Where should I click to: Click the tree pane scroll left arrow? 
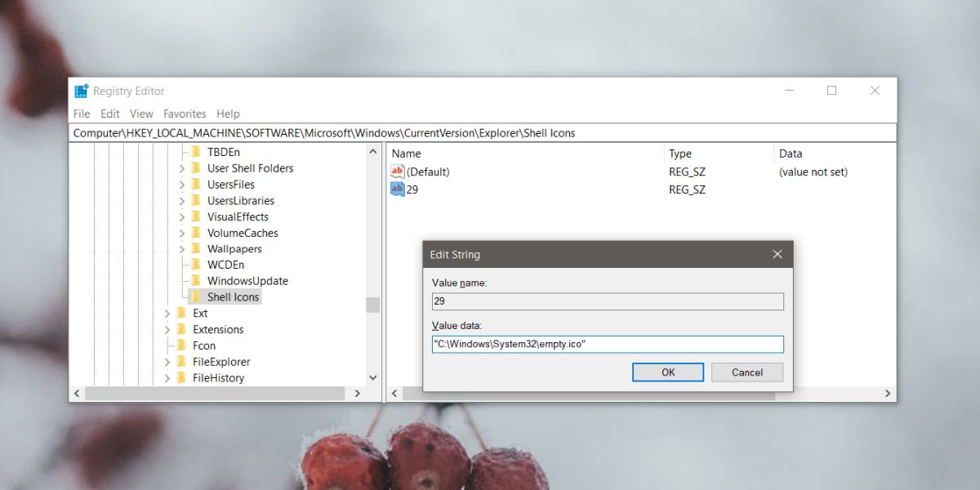(77, 394)
